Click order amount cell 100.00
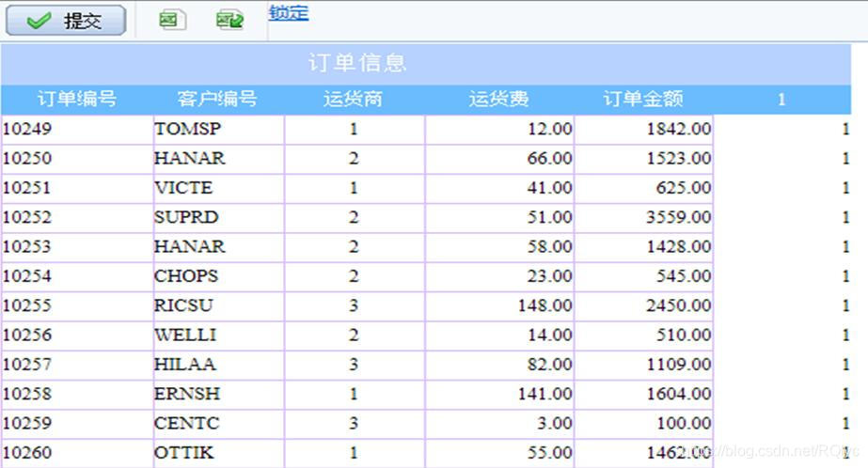Image resolution: width=868 pixels, height=468 pixels. pos(644,423)
